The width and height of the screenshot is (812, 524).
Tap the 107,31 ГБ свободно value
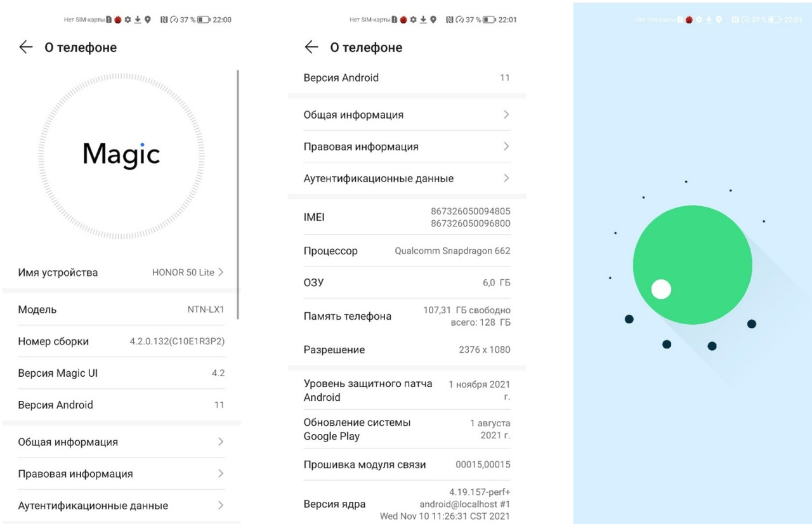[466, 310]
